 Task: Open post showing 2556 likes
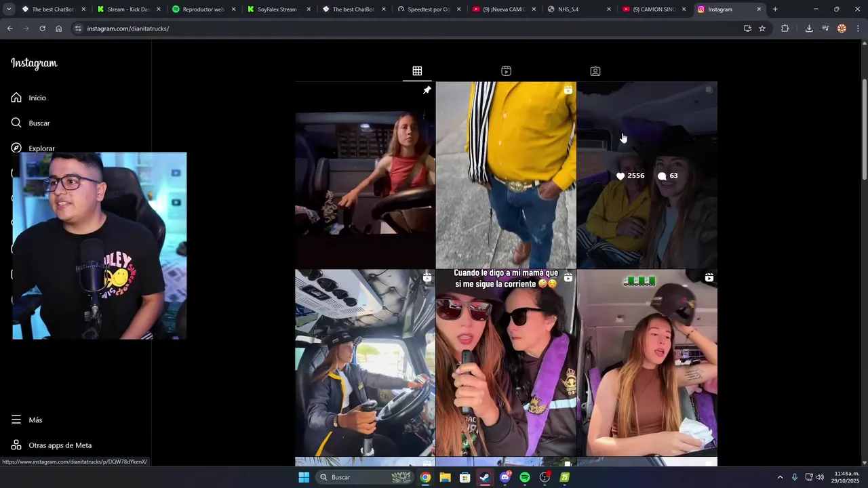click(x=647, y=175)
